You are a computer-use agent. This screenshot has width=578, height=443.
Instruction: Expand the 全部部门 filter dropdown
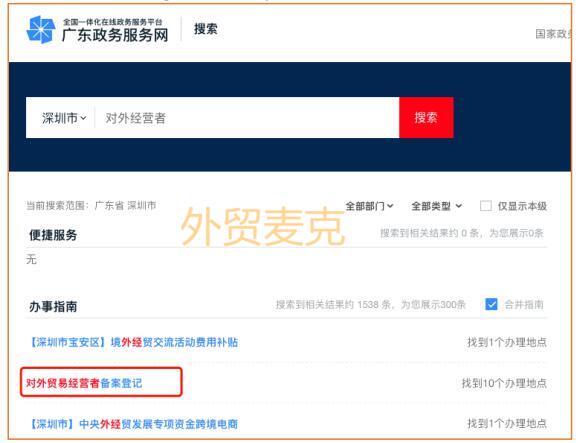click(369, 206)
